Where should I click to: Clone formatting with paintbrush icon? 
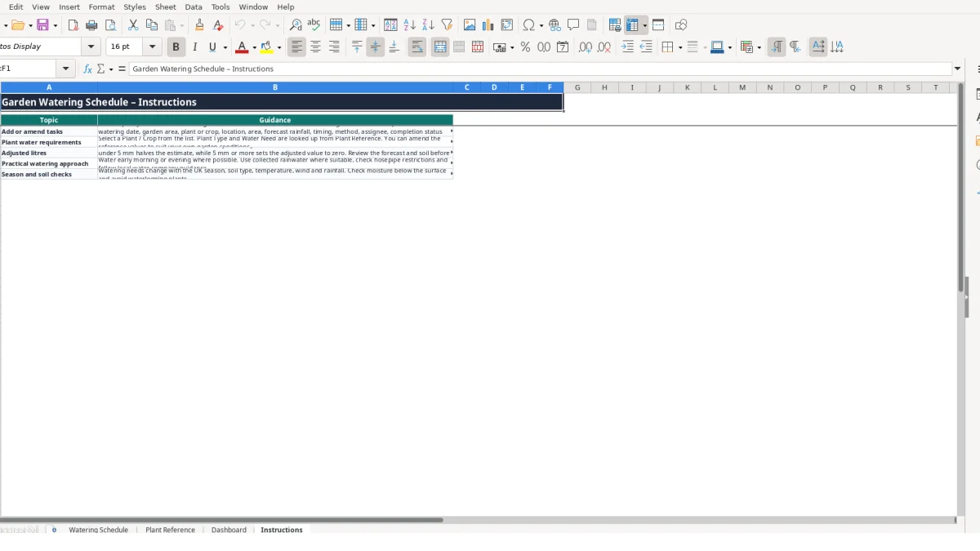199,25
